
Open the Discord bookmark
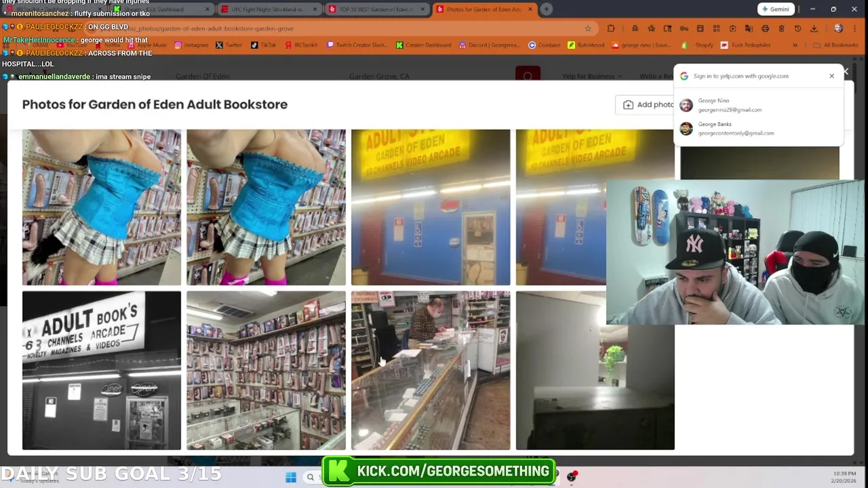pos(489,45)
